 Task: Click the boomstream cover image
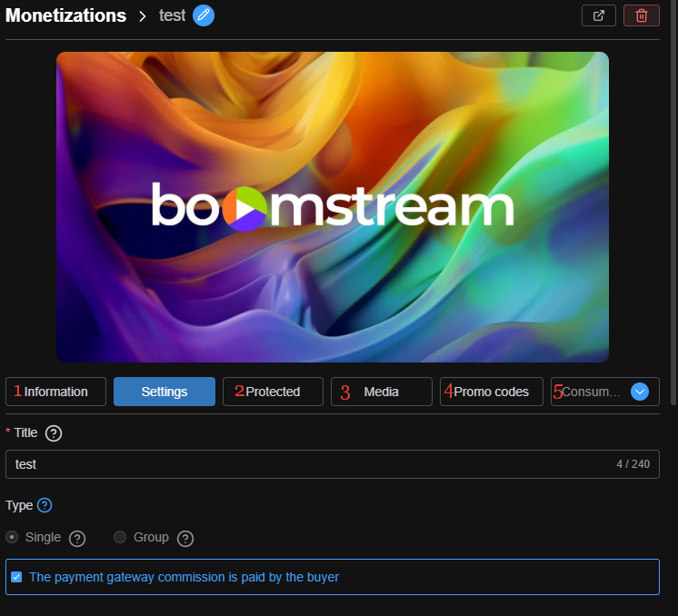[333, 207]
